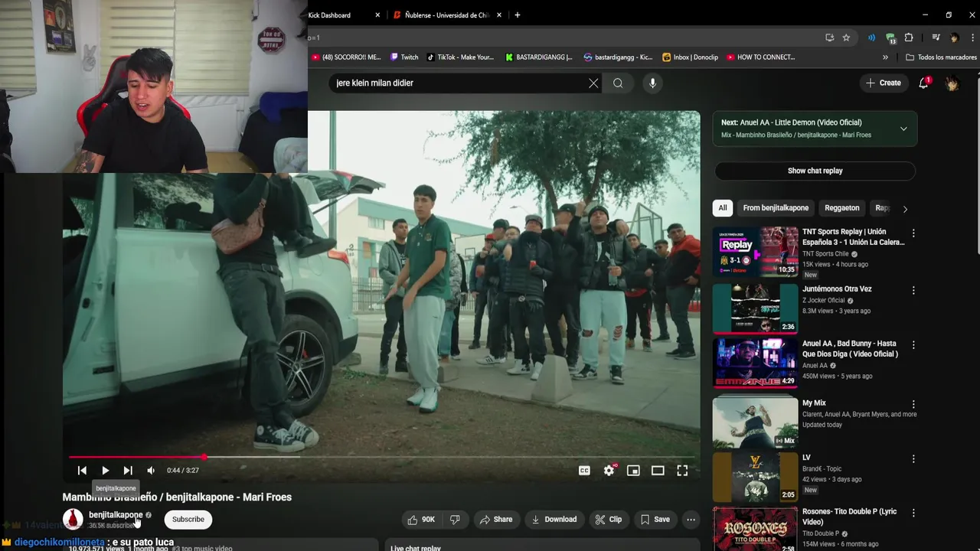Select the Reggaeton filter chip
980x551 pixels.
[842, 208]
